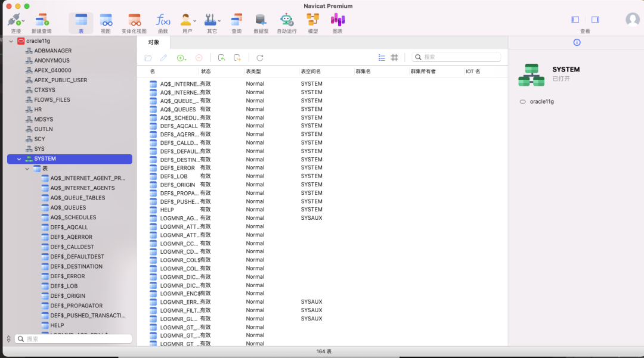Screen dimensions: 644x358
Task: Click the export wizard icon
Action: point(237,58)
